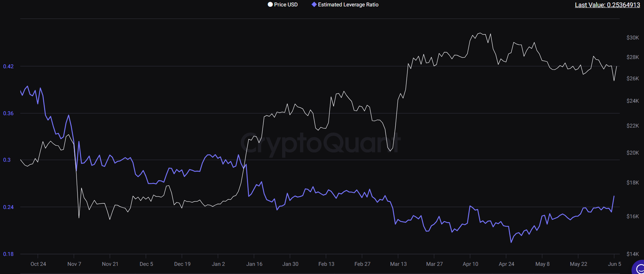Click the Mar 13 date label
Image resolution: width=644 pixels, height=274 pixels.
[x=398, y=264]
